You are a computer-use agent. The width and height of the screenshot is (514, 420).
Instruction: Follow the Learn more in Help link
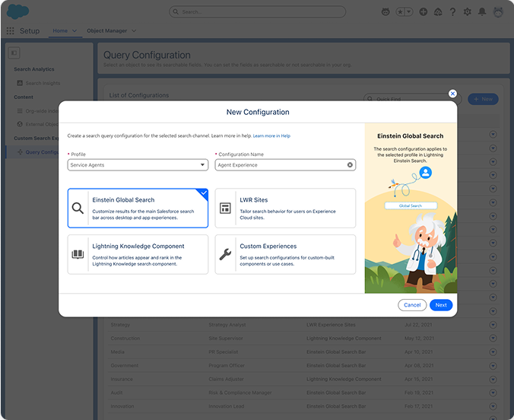tap(271, 135)
